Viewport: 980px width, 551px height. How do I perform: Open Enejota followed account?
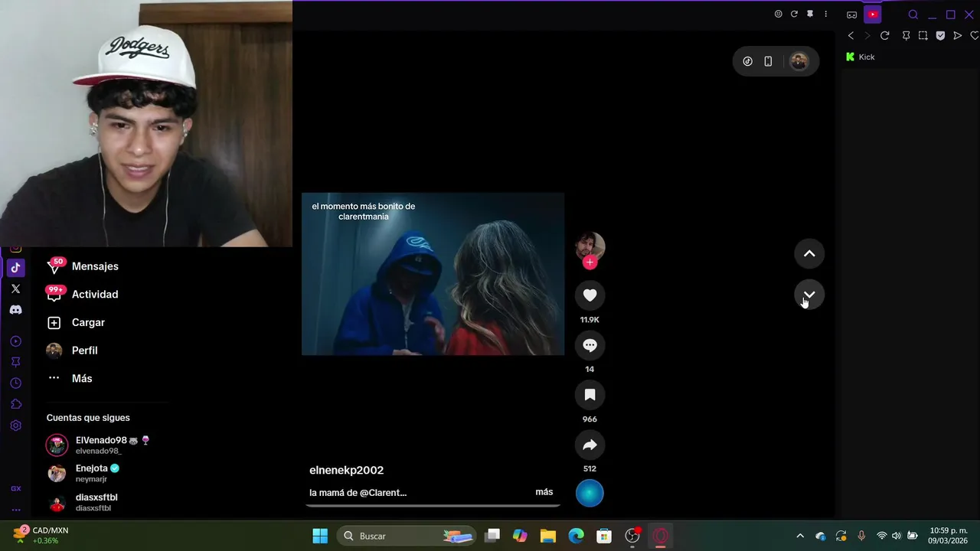83,473
